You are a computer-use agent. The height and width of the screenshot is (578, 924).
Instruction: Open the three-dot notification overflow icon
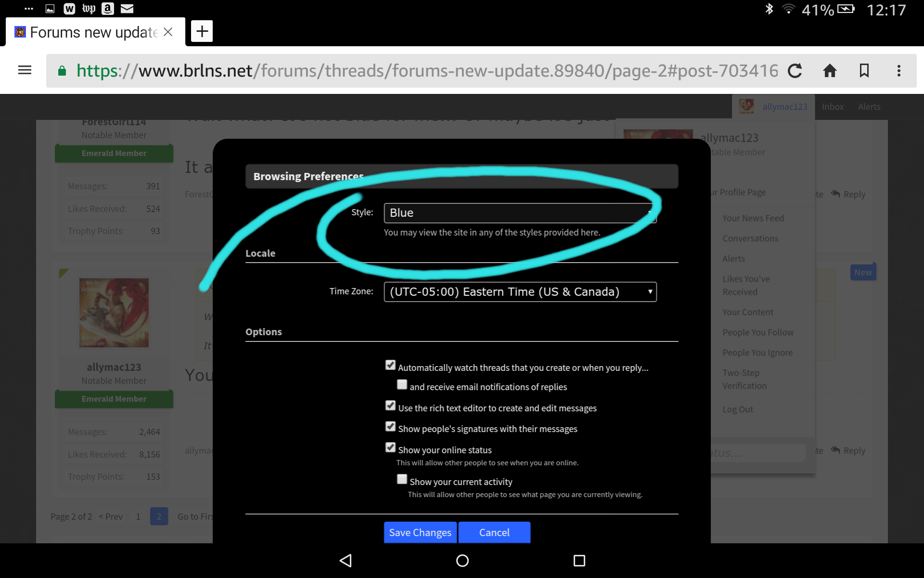(x=29, y=9)
